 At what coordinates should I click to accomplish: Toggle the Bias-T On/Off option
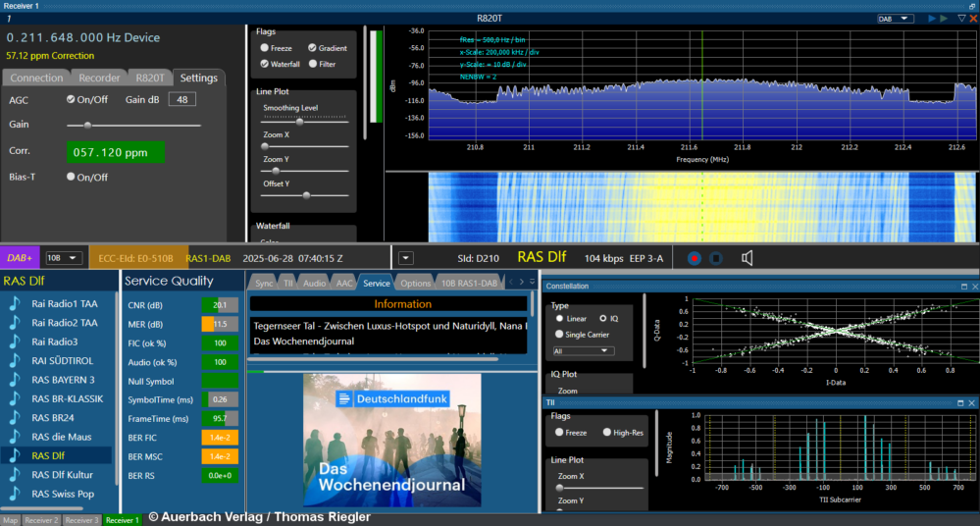coord(71,177)
